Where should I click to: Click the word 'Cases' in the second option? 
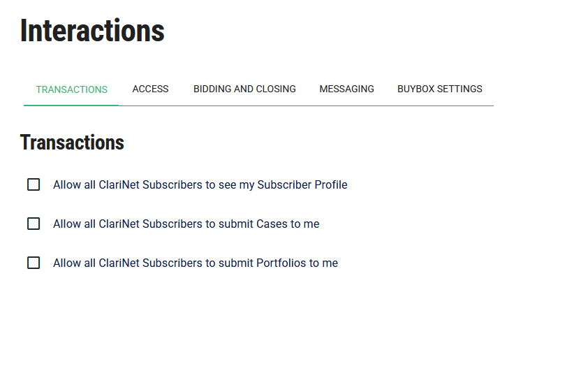(x=272, y=224)
